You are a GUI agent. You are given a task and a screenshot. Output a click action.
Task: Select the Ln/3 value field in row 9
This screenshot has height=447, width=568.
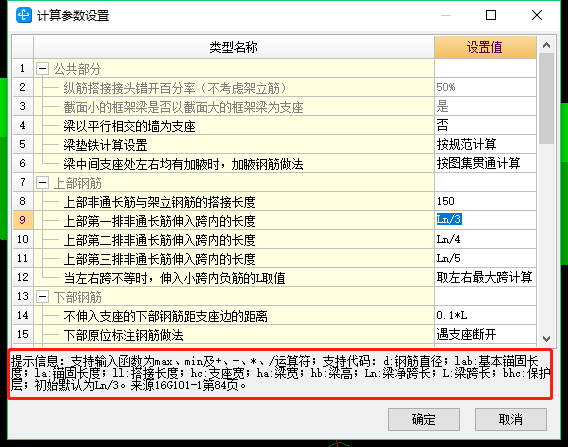tap(485, 220)
